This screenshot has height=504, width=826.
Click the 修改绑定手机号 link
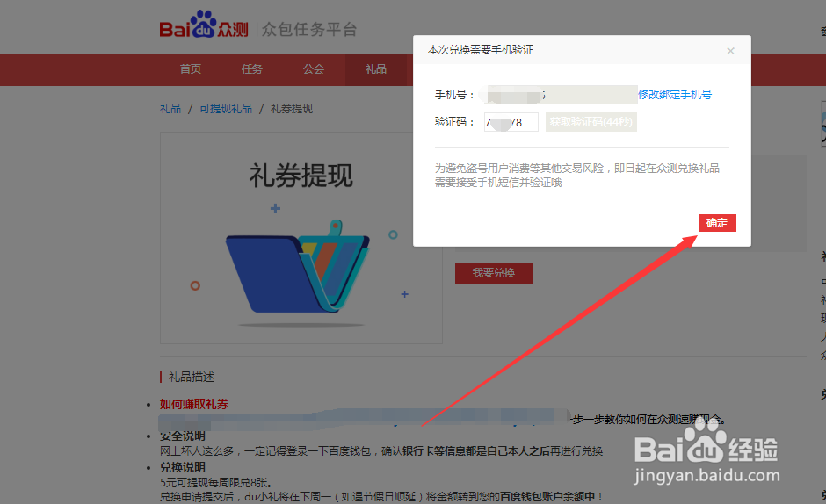[675, 95]
